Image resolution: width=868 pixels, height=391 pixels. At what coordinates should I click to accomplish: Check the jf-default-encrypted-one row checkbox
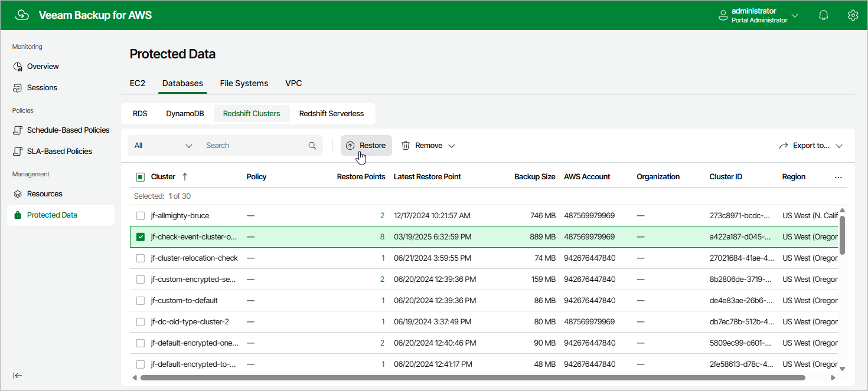(x=141, y=343)
